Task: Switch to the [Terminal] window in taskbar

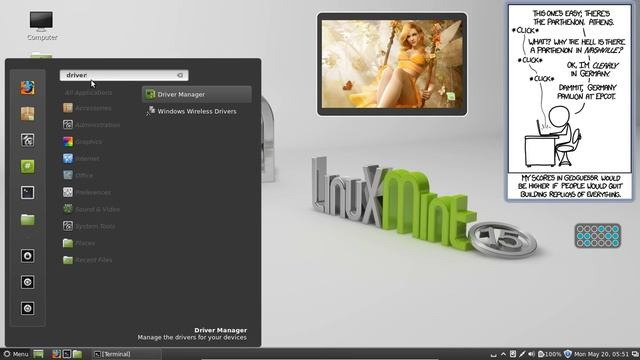Action: tap(126, 354)
